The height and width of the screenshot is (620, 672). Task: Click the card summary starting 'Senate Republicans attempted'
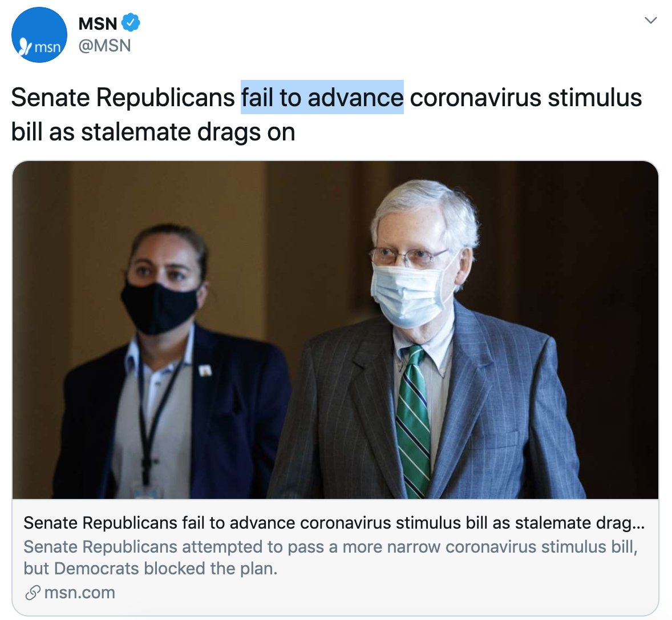pyautogui.click(x=330, y=547)
